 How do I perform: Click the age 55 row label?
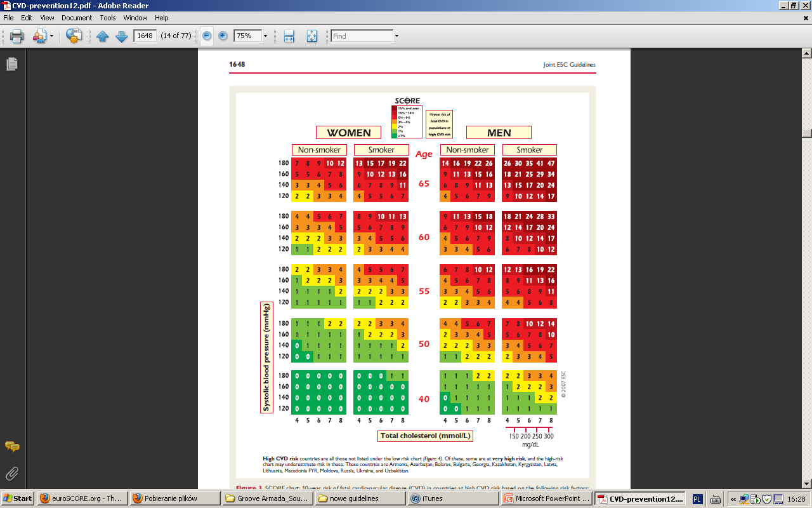[424, 291]
